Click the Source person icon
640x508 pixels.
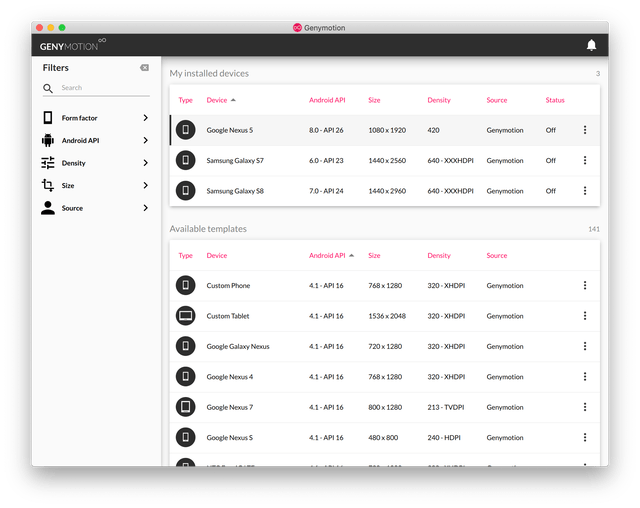pyautogui.click(x=48, y=208)
